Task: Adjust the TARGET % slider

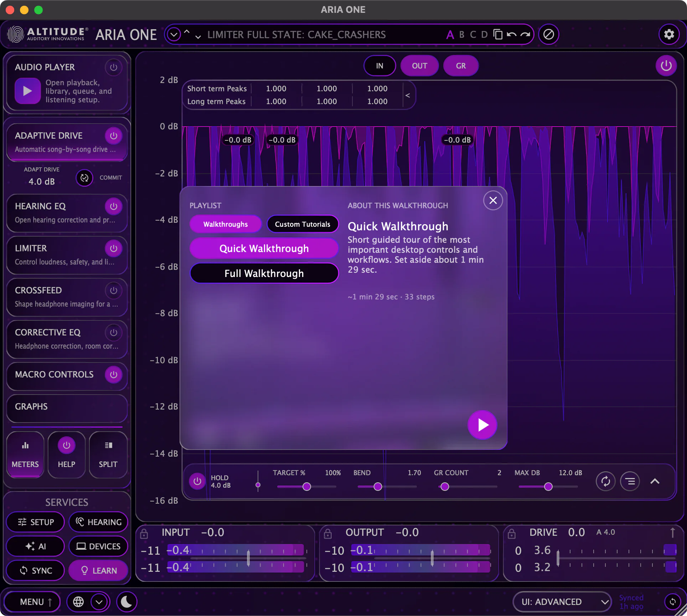Action: point(307,487)
